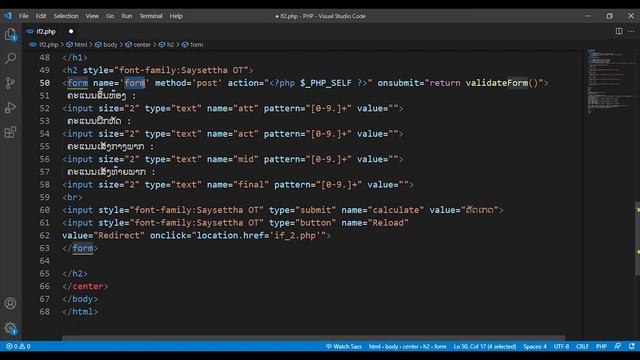The height and width of the screenshot is (360, 640).
Task: Click validateForm() on line 50
Action: pyautogui.click(x=502, y=83)
